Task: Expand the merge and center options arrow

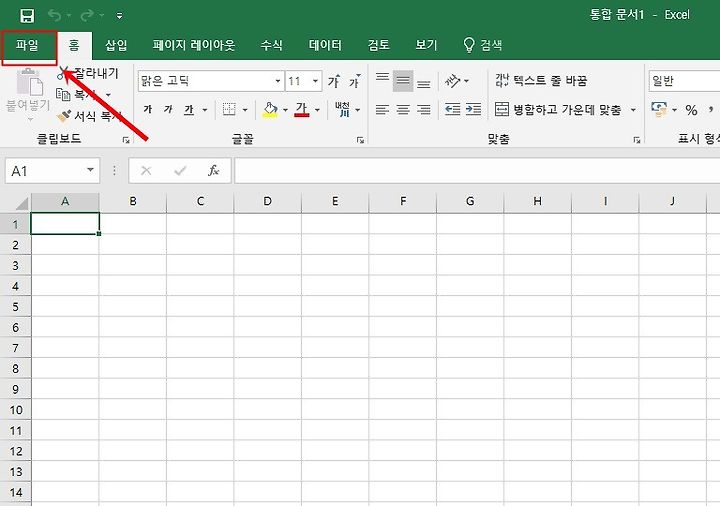Action: tap(633, 110)
